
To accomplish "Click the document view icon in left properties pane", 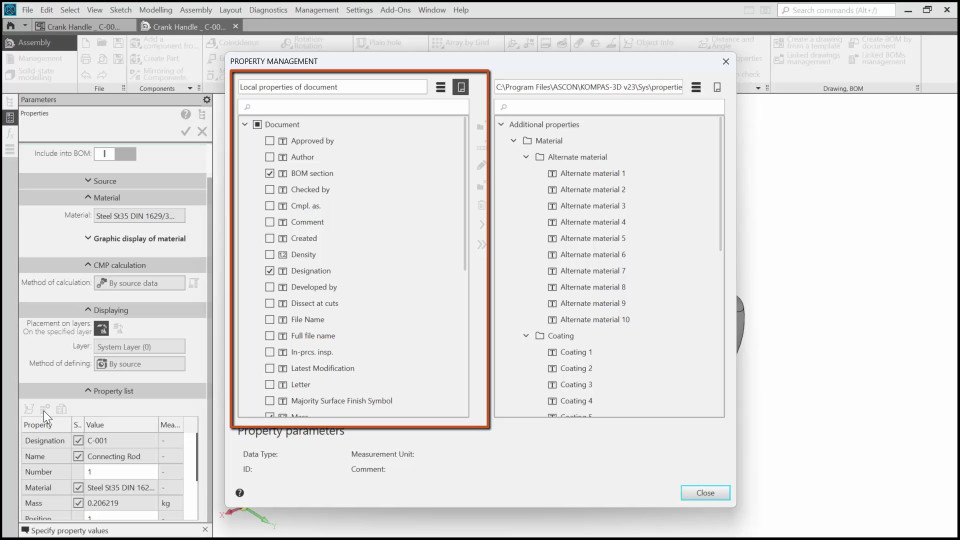I will (x=460, y=87).
